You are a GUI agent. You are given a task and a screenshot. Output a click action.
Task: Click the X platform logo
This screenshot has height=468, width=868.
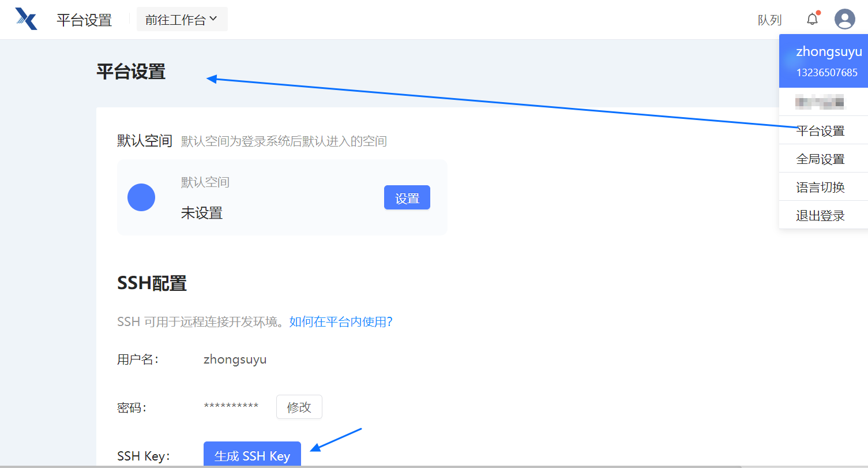click(x=26, y=19)
